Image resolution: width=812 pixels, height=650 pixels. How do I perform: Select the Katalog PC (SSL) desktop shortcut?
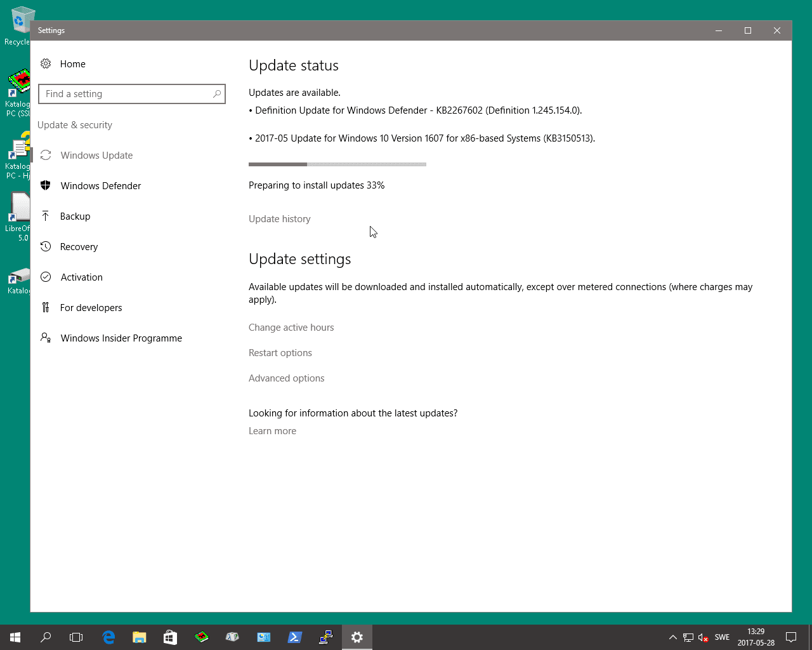click(18, 93)
